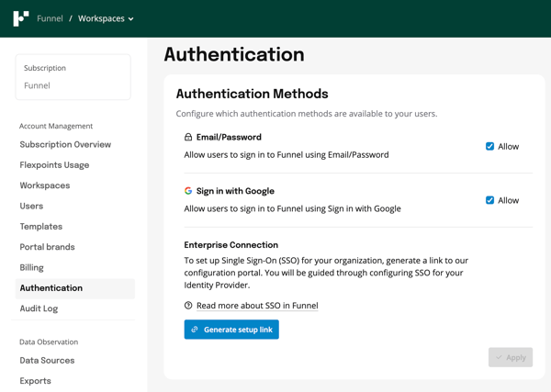Open the Templates page
Image resolution: width=551 pixels, height=392 pixels.
point(41,227)
